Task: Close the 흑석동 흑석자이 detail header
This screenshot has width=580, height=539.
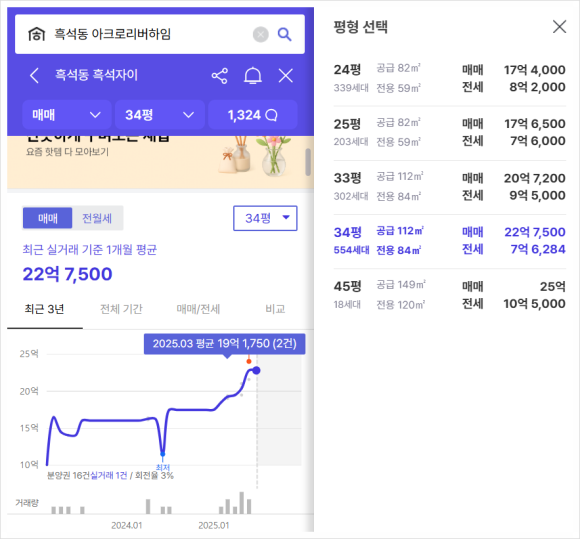Action: (286, 76)
